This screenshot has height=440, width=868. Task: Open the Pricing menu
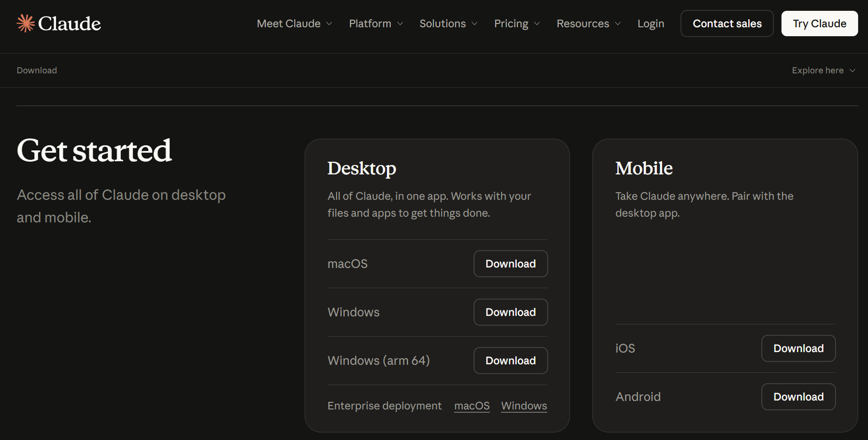coord(517,24)
